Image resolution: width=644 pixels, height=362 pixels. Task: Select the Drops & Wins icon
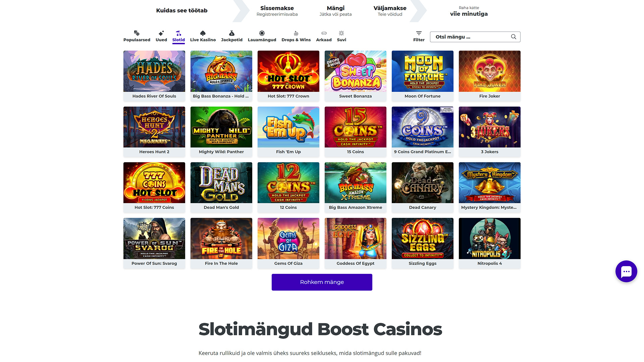click(x=296, y=33)
